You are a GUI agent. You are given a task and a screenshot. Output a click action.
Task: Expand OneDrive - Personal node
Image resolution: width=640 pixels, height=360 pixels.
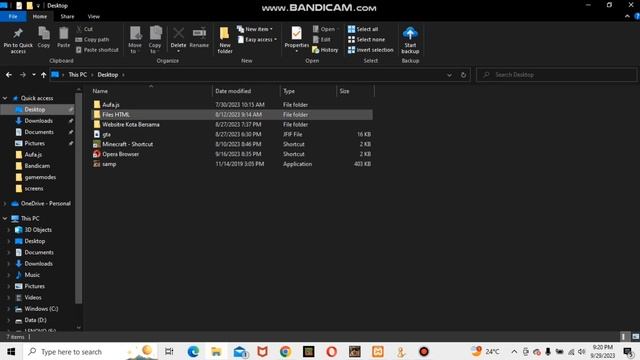point(5,203)
